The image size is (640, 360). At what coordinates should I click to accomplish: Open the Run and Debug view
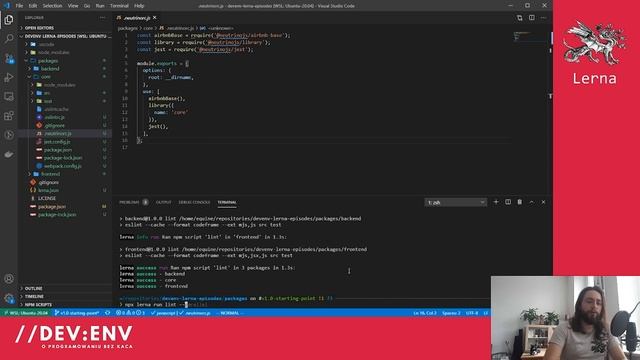pyautogui.click(x=9, y=78)
